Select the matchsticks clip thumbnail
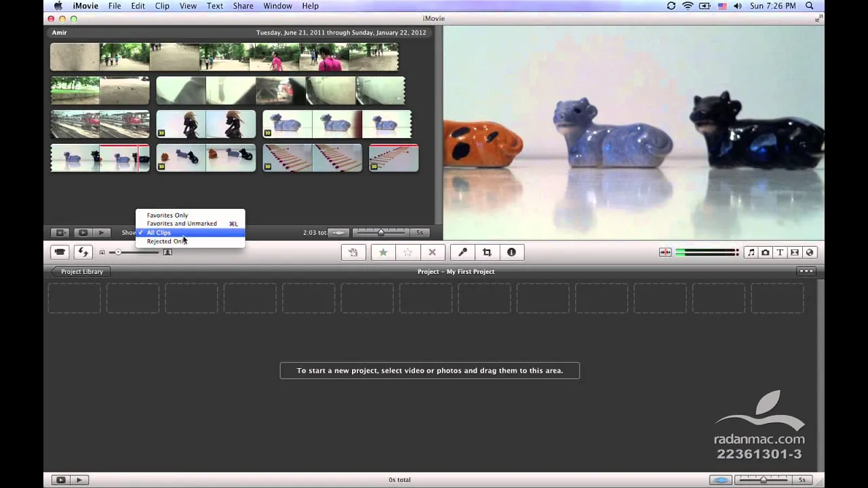The width and height of the screenshot is (868, 488). coord(312,158)
